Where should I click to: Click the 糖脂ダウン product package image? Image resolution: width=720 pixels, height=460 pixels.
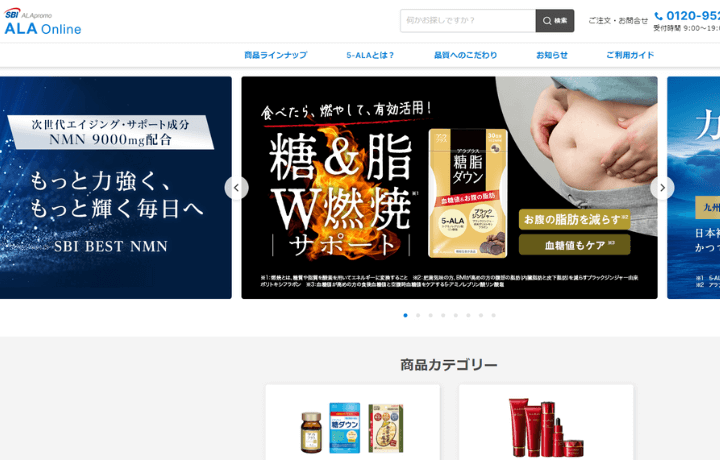click(x=468, y=193)
